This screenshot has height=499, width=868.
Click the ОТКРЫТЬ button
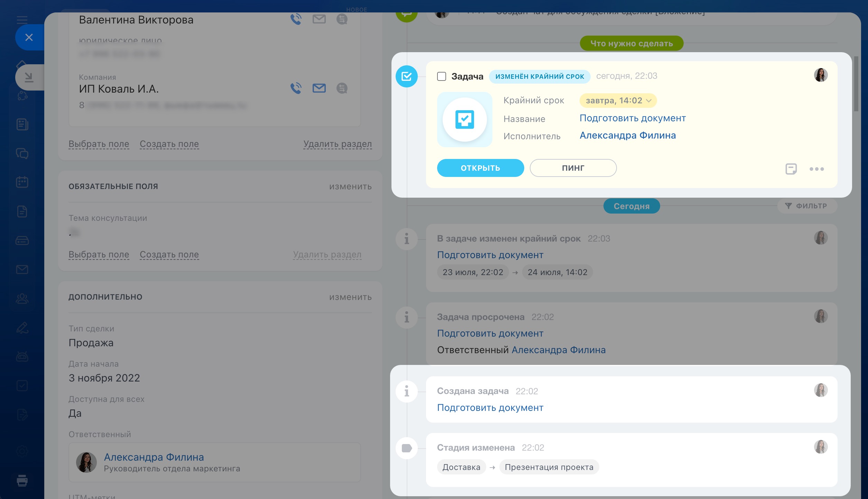pyautogui.click(x=480, y=168)
